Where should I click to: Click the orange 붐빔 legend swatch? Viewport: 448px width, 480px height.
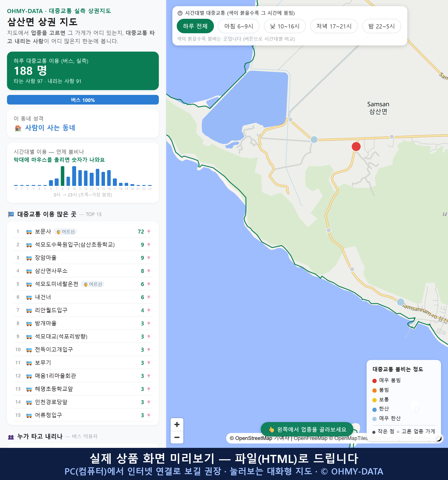(x=374, y=390)
